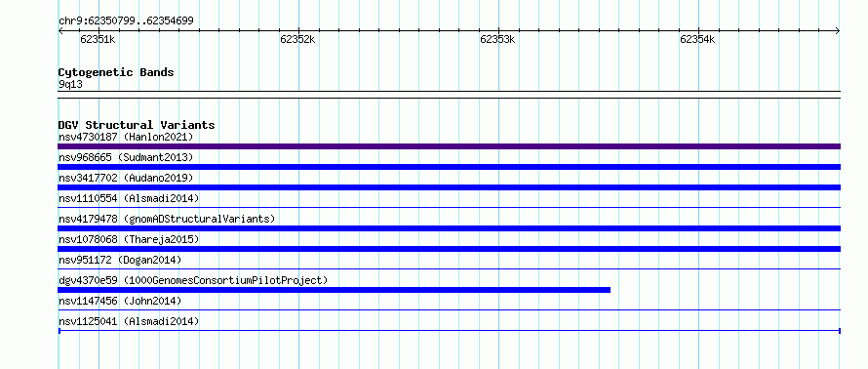Click the thin line feature under nsv1125041
868x369 pixels.
point(449,331)
